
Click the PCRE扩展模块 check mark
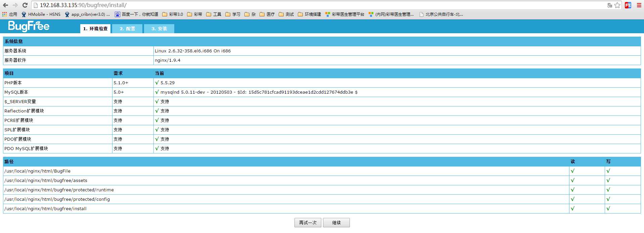(x=157, y=120)
